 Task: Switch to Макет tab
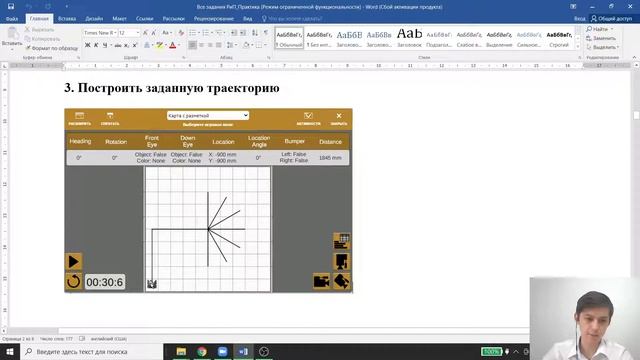(120, 19)
